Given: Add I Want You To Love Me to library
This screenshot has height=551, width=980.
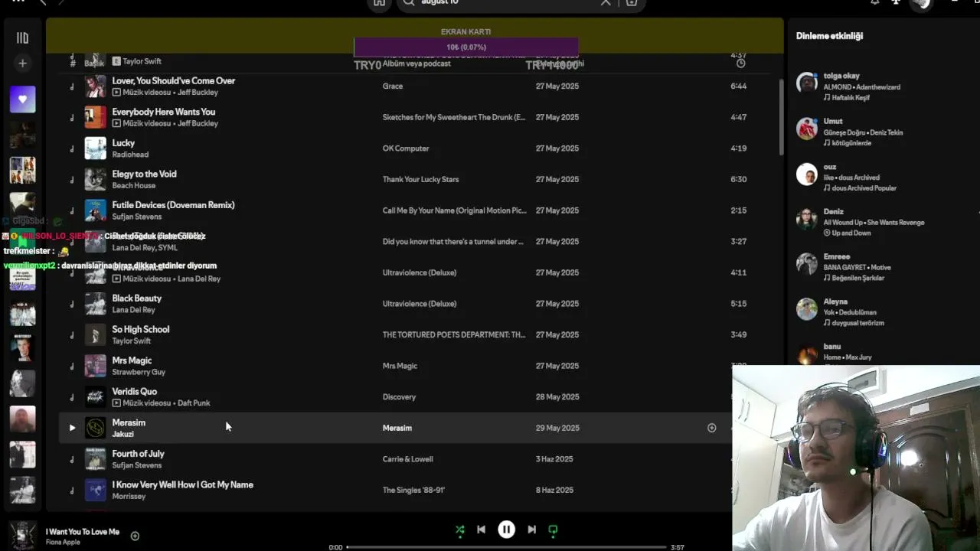Looking at the screenshot, I should 135,536.
